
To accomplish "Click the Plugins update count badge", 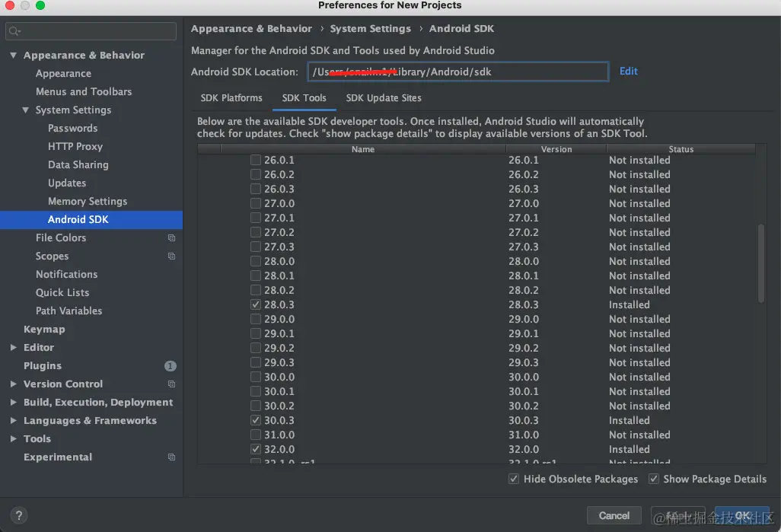I will (170, 366).
